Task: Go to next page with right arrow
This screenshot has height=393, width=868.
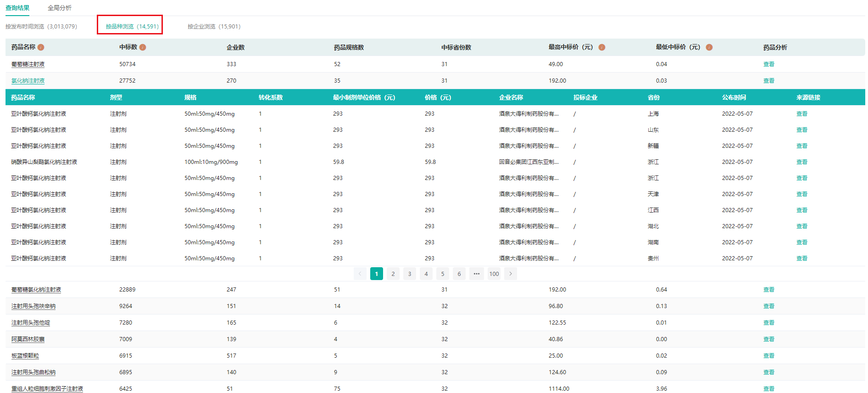Action: tap(510, 274)
